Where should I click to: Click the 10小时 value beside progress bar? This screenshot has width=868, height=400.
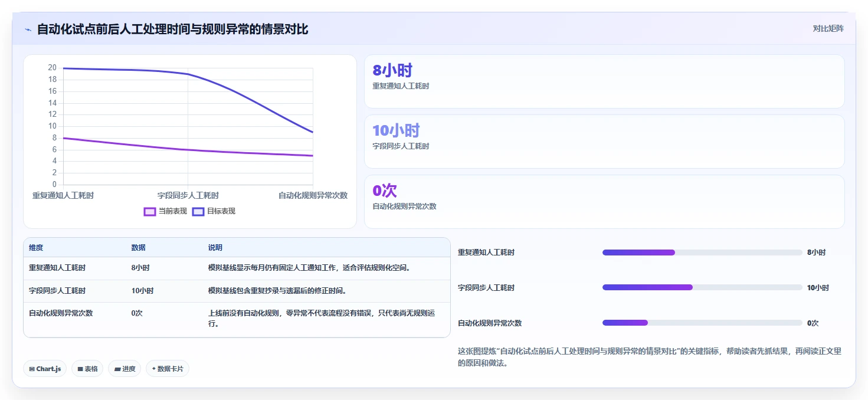point(818,288)
